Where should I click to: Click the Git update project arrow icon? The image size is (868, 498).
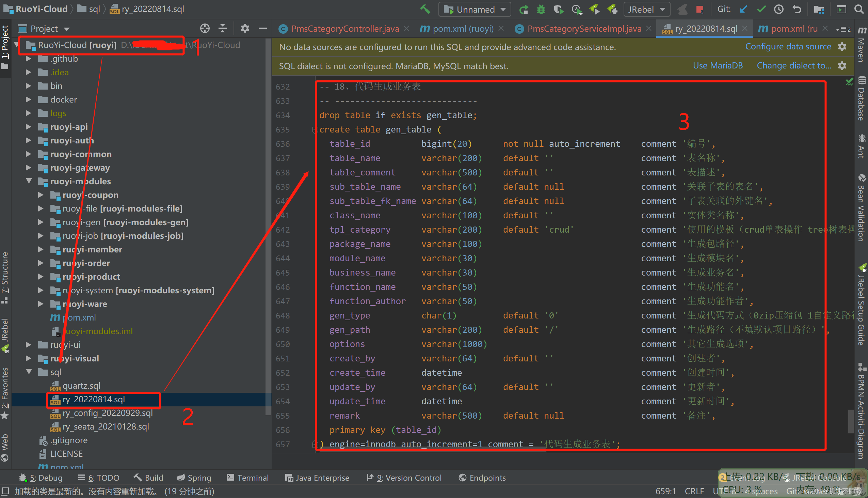pyautogui.click(x=743, y=9)
